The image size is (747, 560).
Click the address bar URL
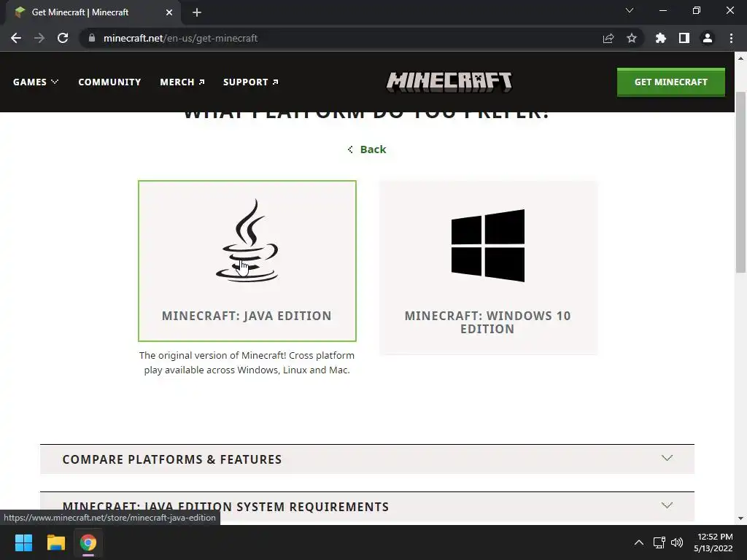pos(181,38)
